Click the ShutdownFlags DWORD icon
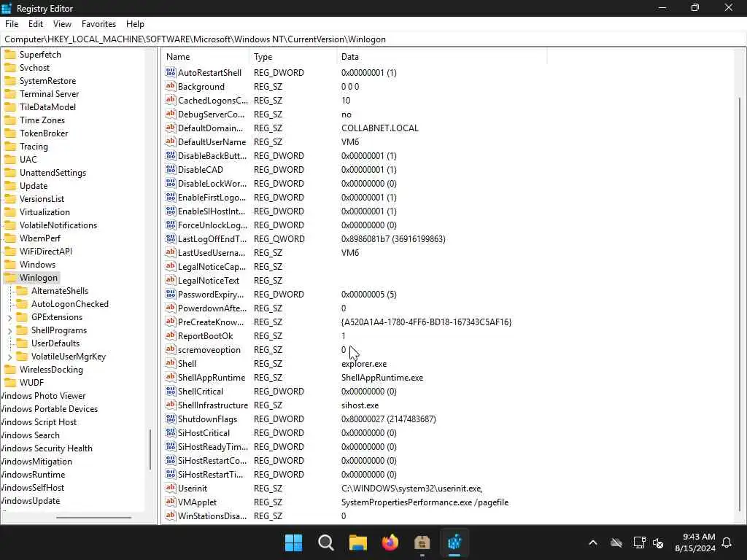747x560 pixels. coord(171,419)
